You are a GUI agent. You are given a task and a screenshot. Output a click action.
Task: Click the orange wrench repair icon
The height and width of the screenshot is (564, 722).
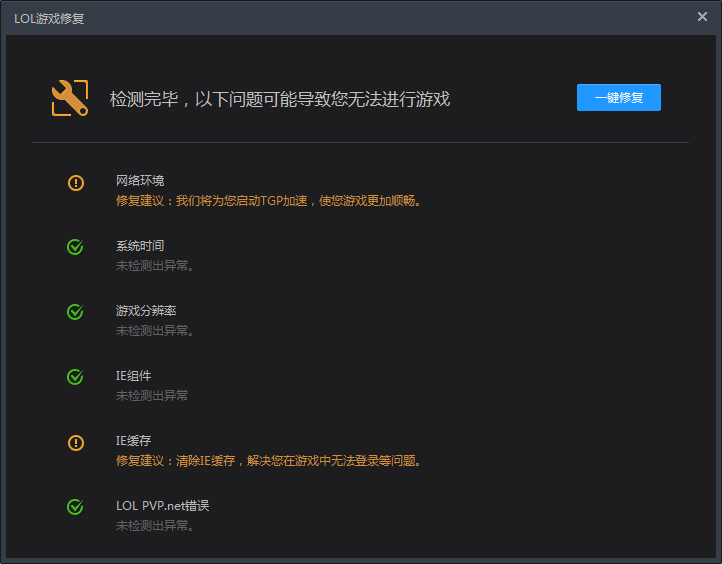click(x=70, y=98)
